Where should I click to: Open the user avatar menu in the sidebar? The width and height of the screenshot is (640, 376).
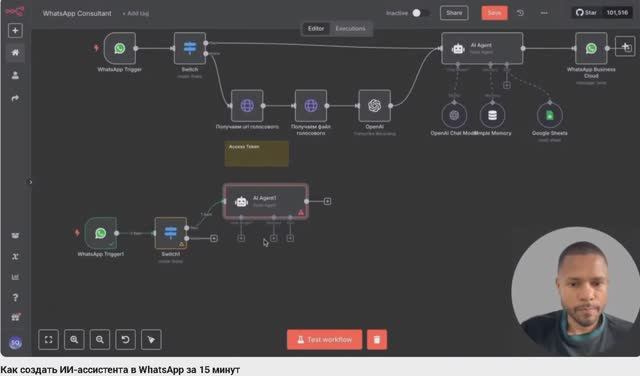(15, 343)
